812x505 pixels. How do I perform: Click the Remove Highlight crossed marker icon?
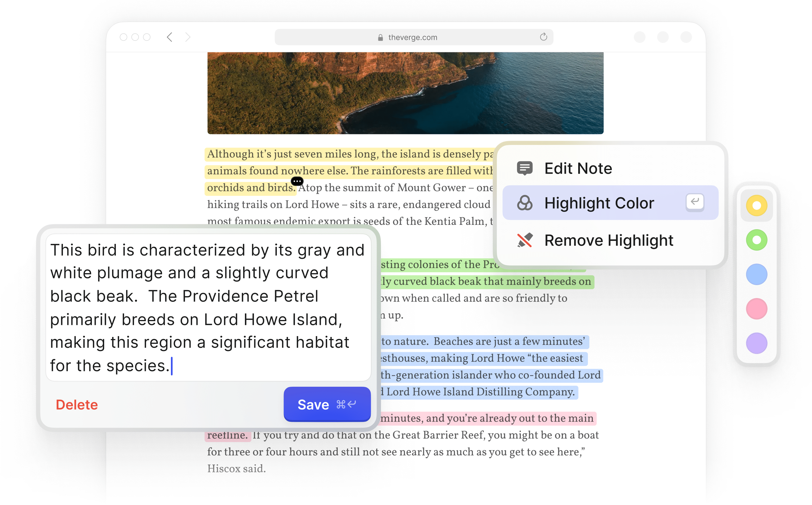[525, 240]
